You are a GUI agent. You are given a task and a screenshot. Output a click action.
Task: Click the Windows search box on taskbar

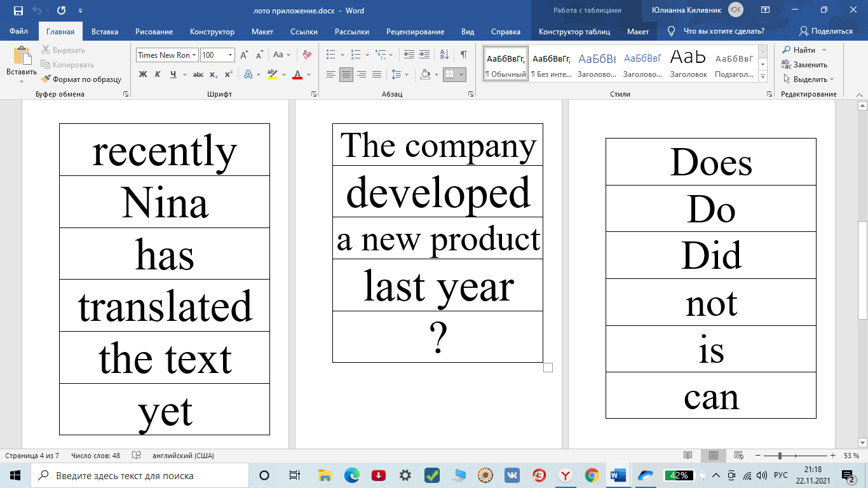(x=140, y=475)
